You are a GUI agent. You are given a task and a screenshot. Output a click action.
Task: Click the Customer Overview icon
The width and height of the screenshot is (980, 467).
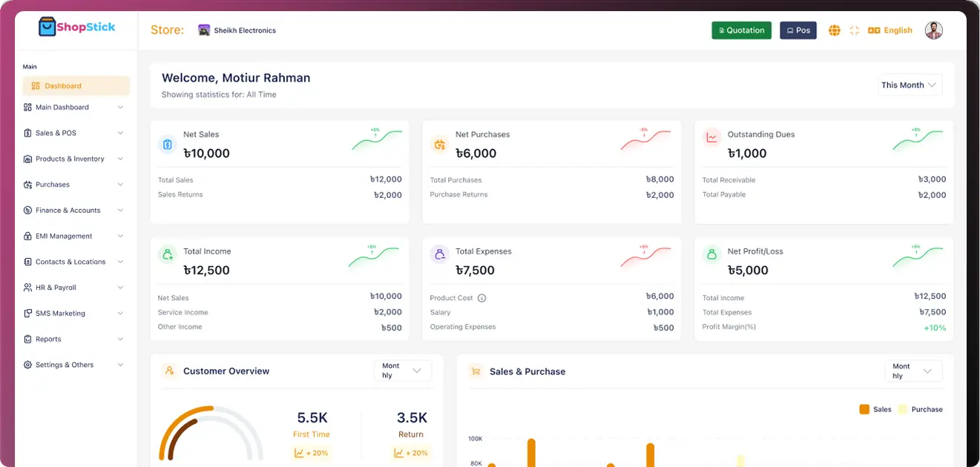click(170, 371)
